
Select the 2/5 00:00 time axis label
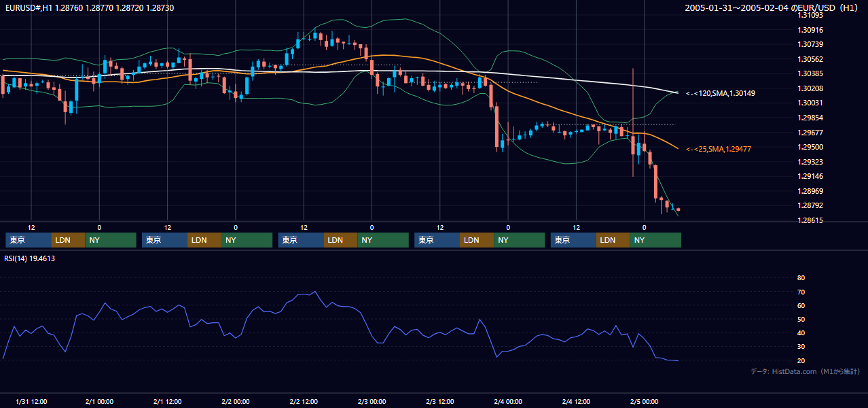(644, 401)
